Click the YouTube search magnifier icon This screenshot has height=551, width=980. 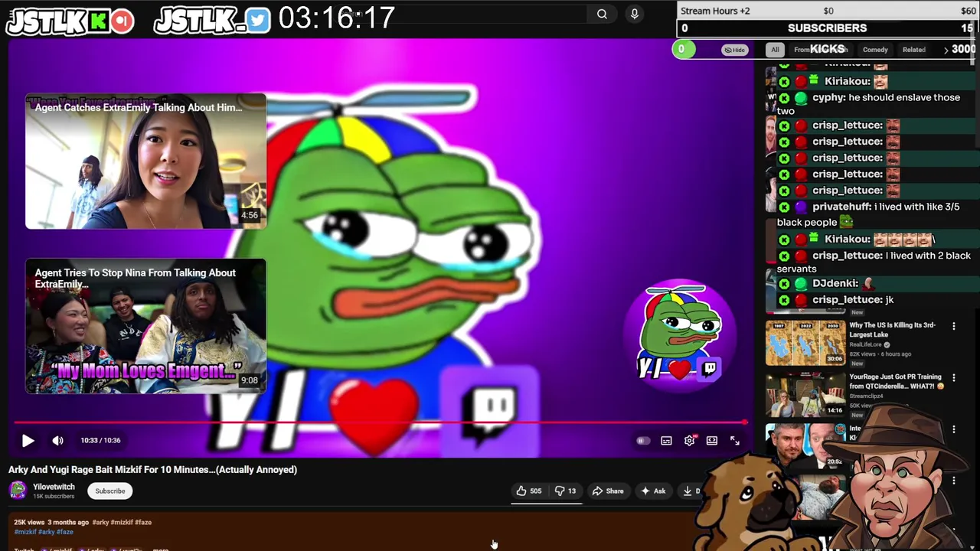tap(602, 14)
